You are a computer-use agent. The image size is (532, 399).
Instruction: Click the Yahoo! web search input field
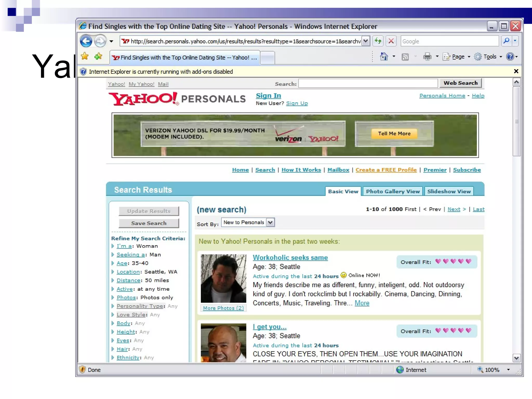pos(368,83)
